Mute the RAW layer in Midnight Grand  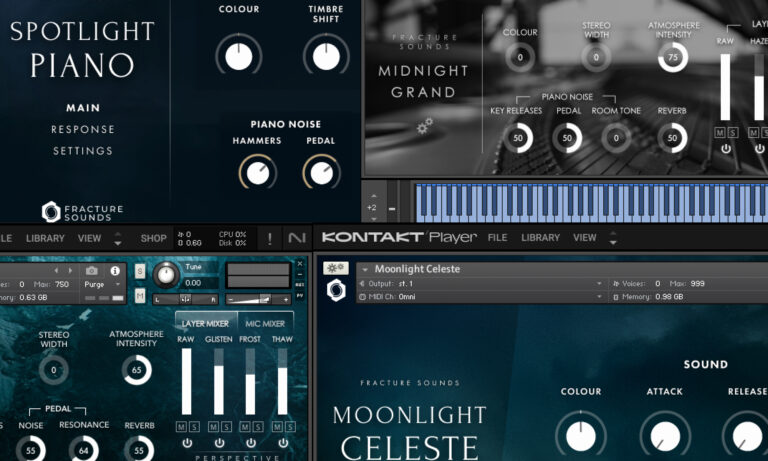point(720,132)
